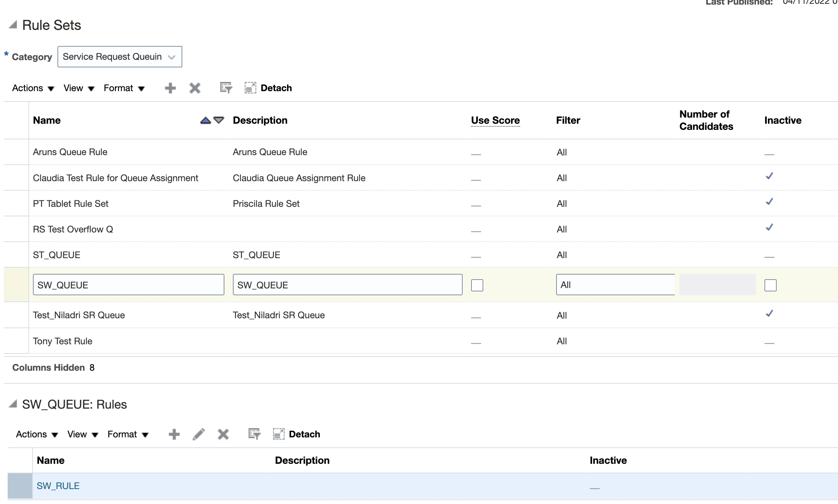This screenshot has height=504, width=838.
Task: Open the Category dropdown
Action: click(x=119, y=57)
